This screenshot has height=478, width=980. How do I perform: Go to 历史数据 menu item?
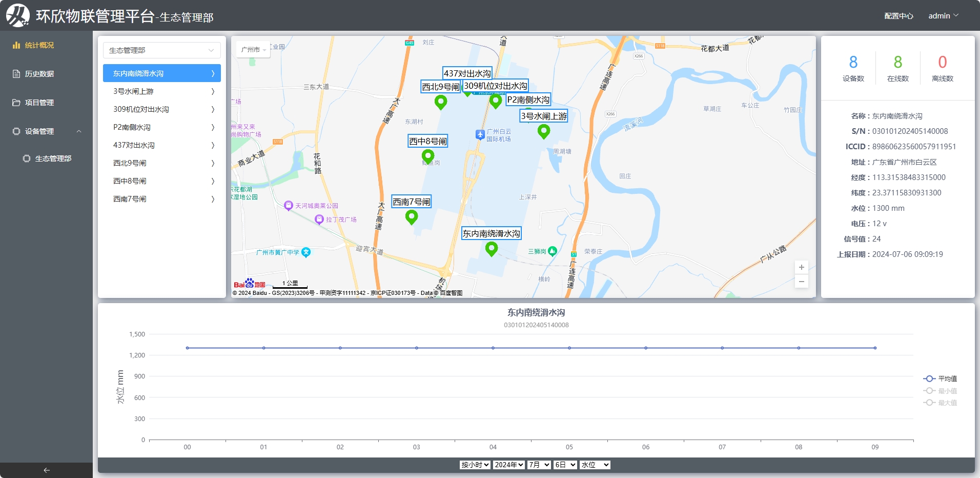pos(46,74)
